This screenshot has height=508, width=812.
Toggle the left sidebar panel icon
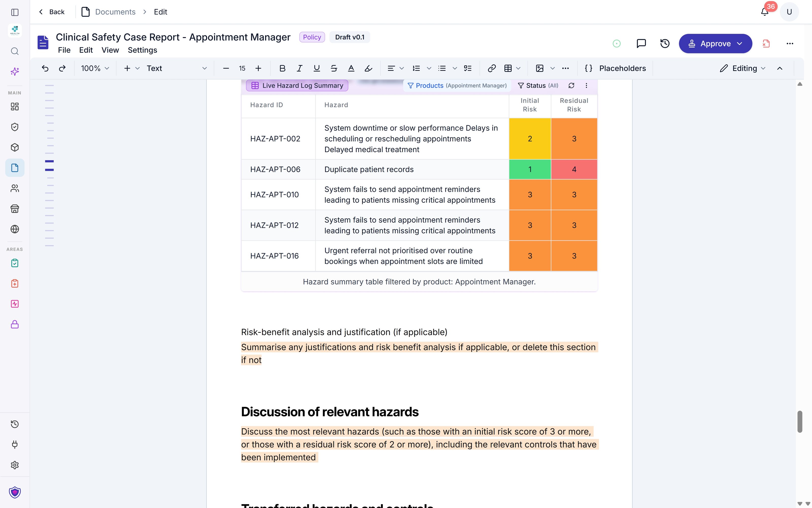tap(15, 12)
